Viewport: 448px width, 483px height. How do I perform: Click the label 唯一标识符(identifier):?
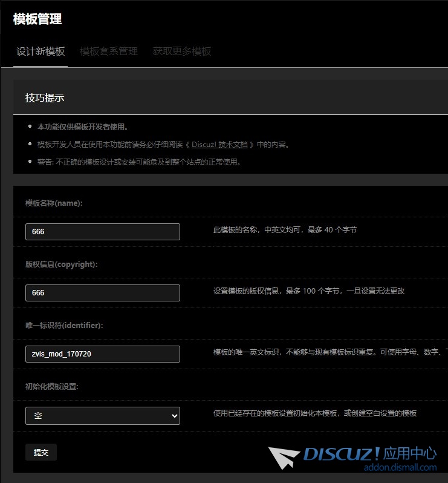(64, 325)
